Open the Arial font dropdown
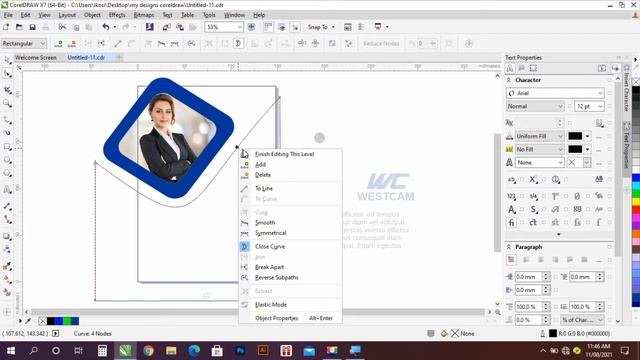This screenshot has width=640, height=360. (600, 93)
